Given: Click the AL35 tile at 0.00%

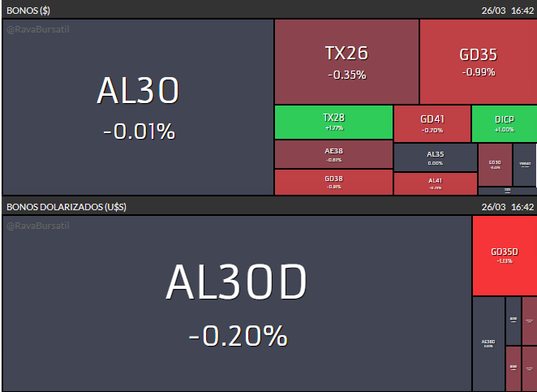Looking at the screenshot, I should [x=435, y=157].
